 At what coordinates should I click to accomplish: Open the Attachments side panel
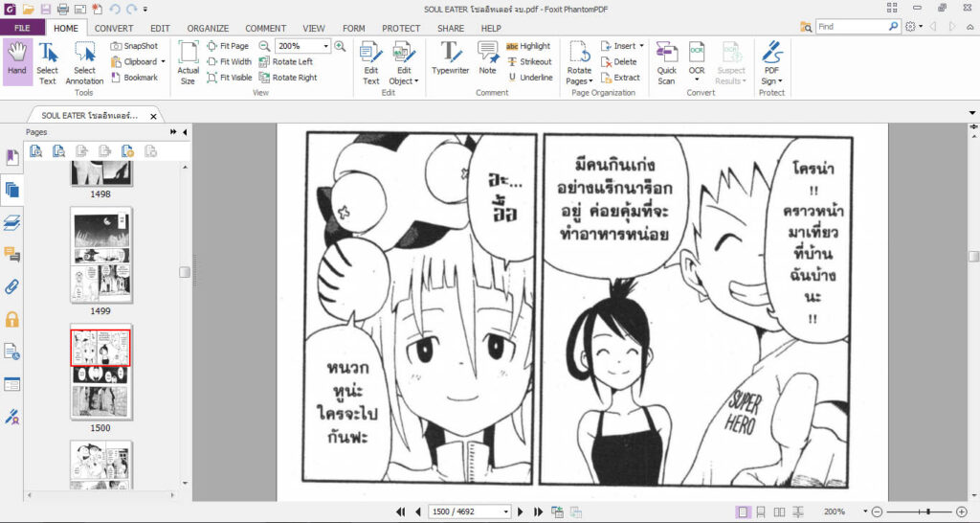pos(11,287)
